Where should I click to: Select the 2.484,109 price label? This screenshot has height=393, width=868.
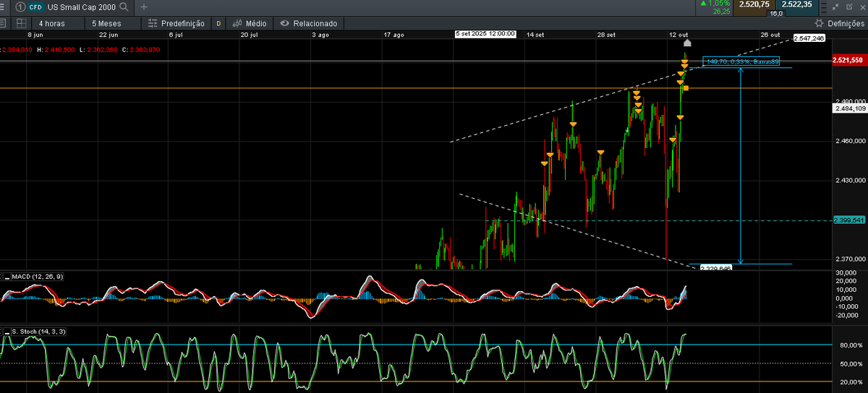(x=850, y=108)
